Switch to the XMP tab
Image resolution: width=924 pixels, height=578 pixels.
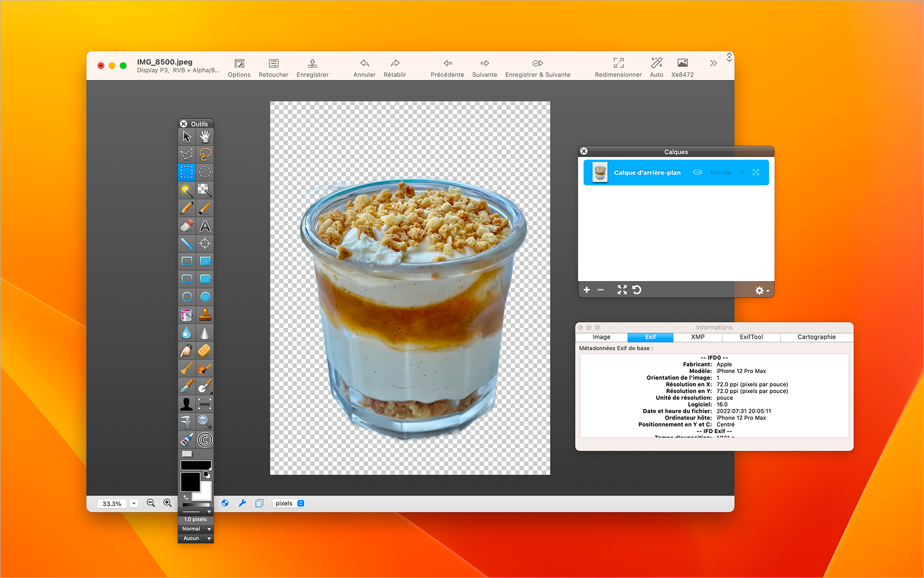pyautogui.click(x=697, y=337)
